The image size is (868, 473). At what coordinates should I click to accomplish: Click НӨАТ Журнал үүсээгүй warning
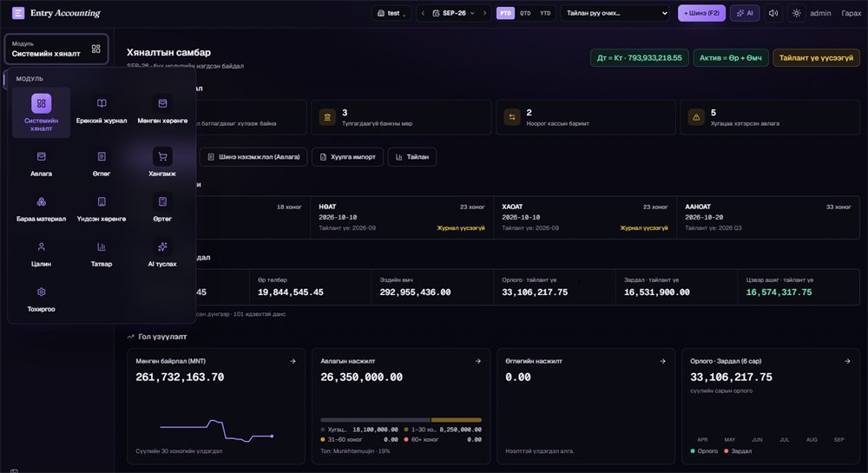click(461, 228)
